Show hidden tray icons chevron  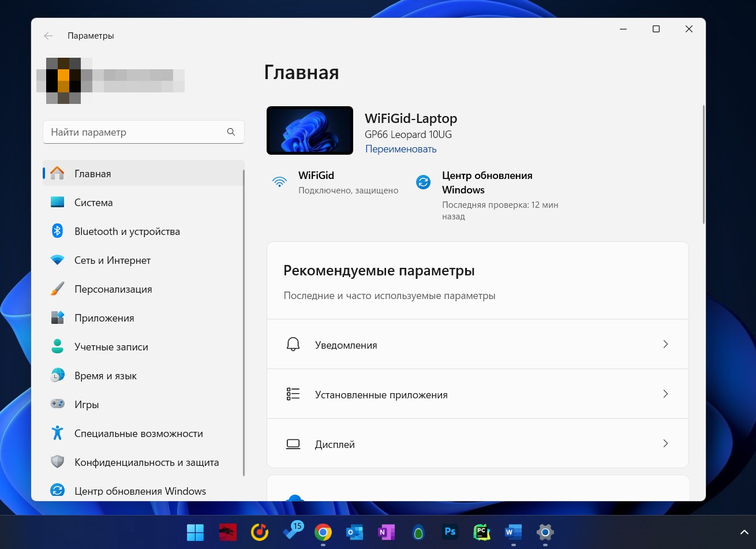click(x=744, y=532)
